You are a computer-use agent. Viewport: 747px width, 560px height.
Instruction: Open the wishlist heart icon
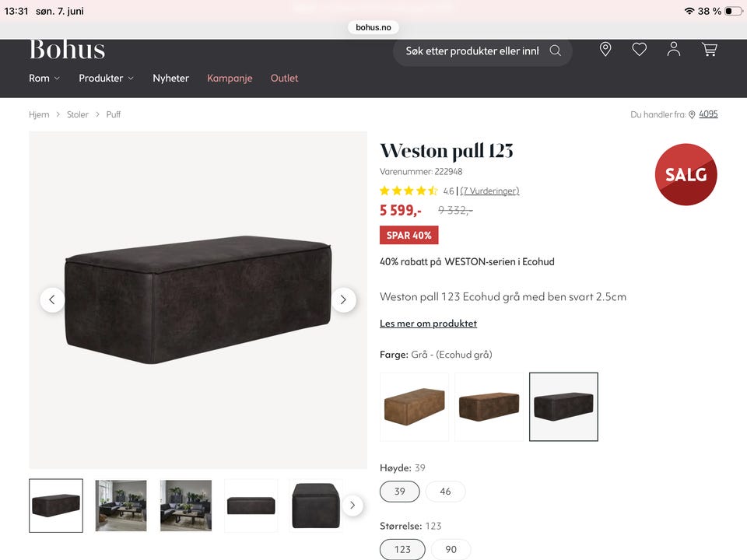639,49
